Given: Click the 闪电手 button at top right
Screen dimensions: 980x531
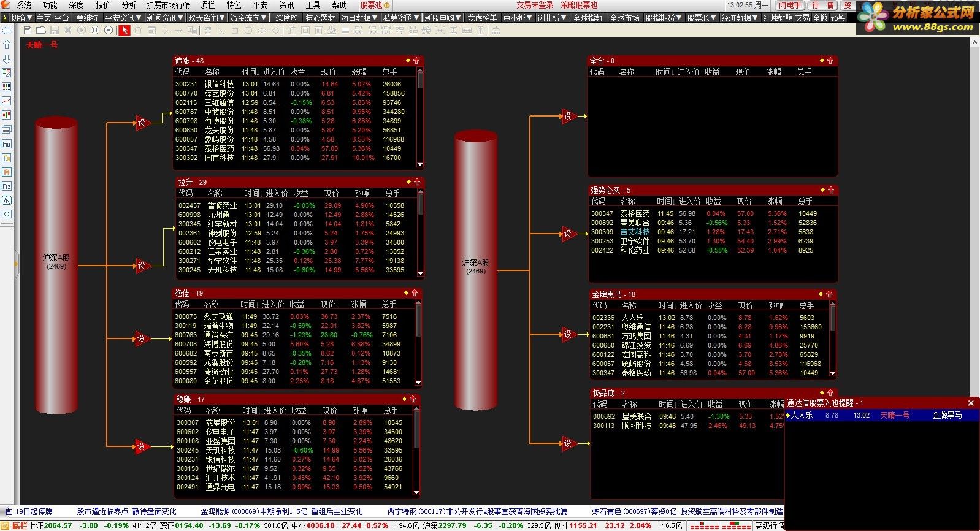Looking at the screenshot, I should coord(790,5).
